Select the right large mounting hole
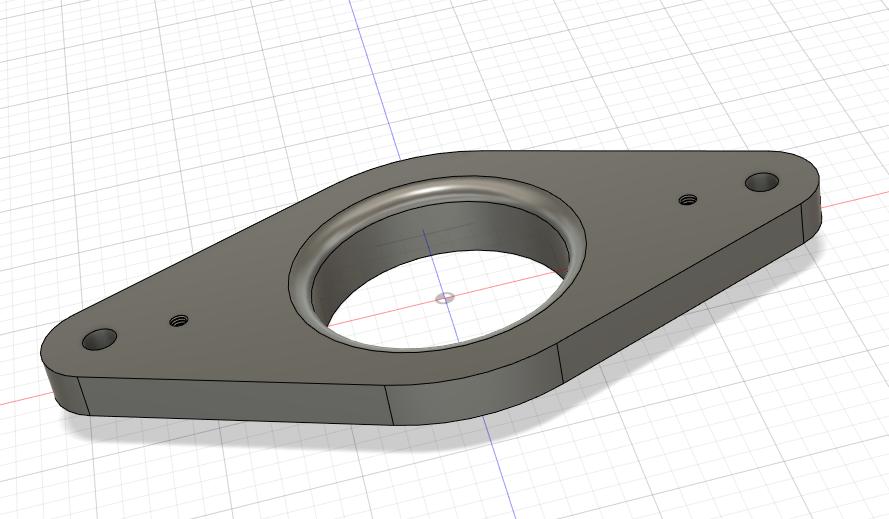This screenshot has width=889, height=519. pos(761,182)
